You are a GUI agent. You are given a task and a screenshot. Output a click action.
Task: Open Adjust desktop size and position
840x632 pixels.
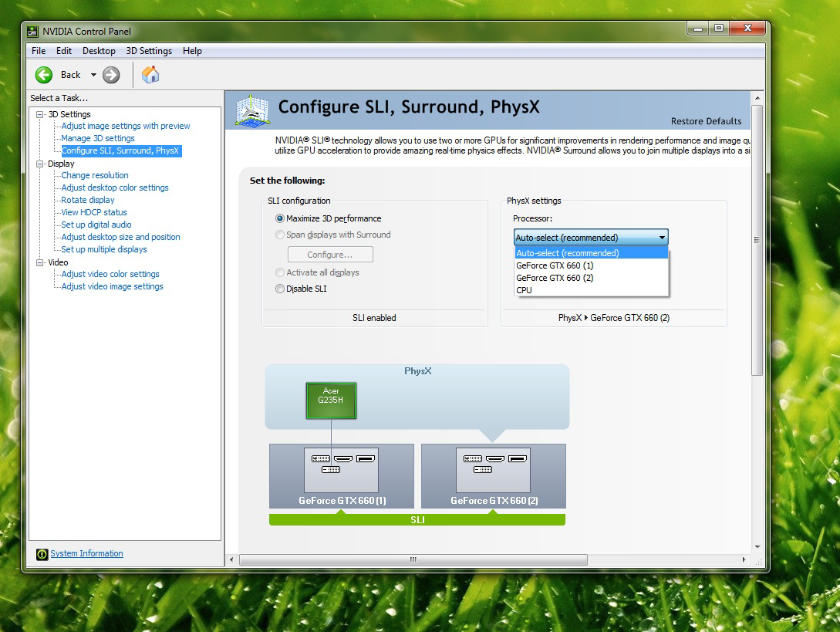click(120, 237)
